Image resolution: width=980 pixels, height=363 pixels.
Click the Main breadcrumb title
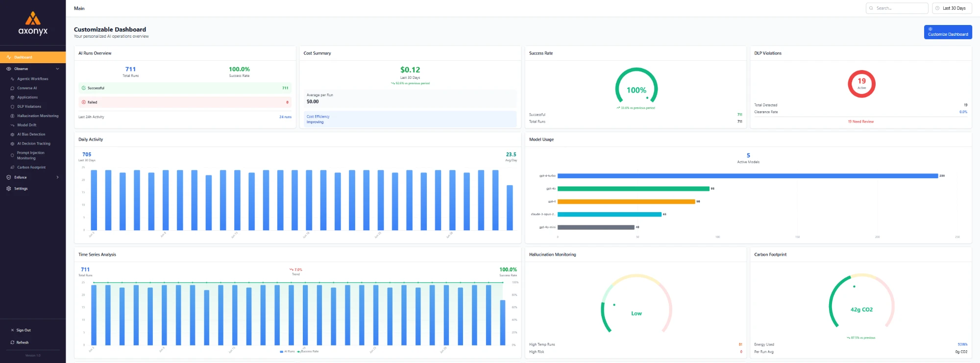(x=79, y=8)
